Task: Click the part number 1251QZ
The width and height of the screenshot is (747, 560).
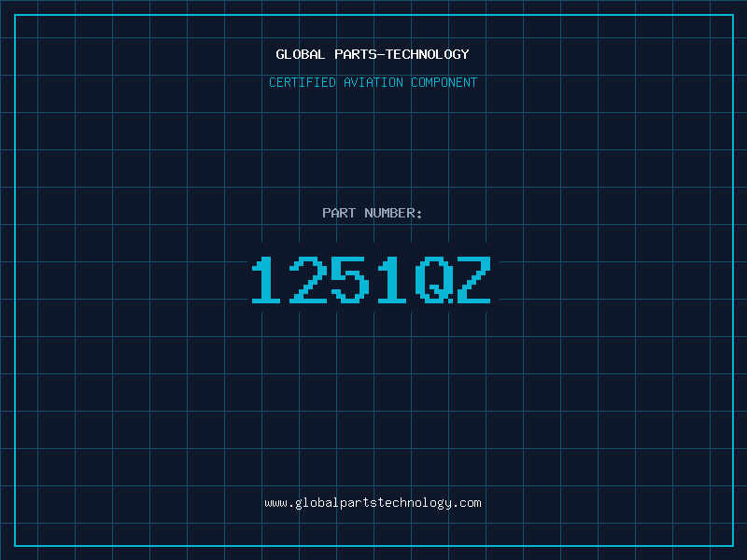Action: pos(372,279)
